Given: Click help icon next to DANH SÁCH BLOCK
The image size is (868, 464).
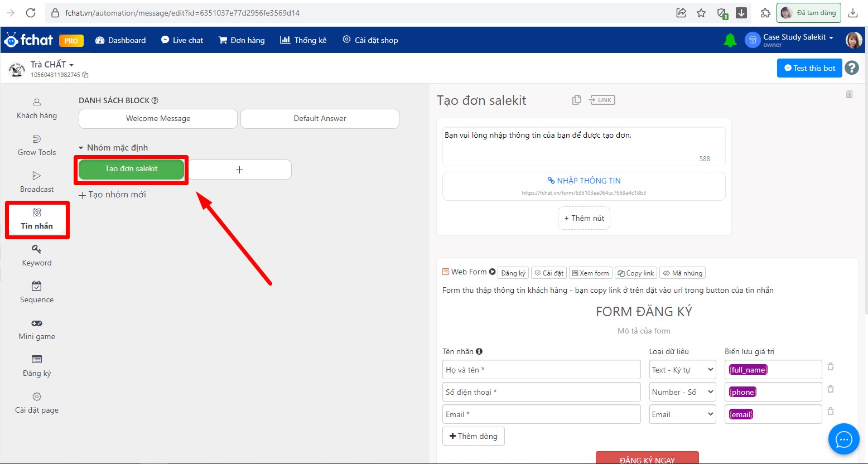Looking at the screenshot, I should (x=155, y=100).
